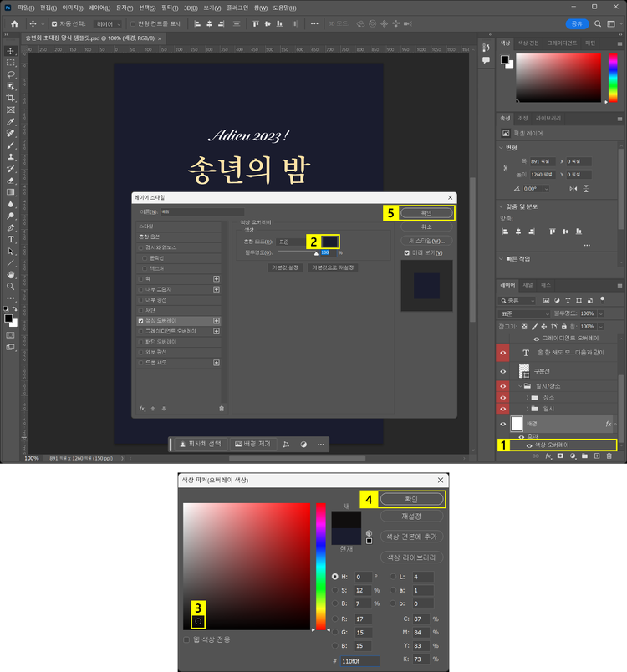Toggle visibility of 배경 layer
This screenshot has height=672, width=627.
click(x=503, y=425)
